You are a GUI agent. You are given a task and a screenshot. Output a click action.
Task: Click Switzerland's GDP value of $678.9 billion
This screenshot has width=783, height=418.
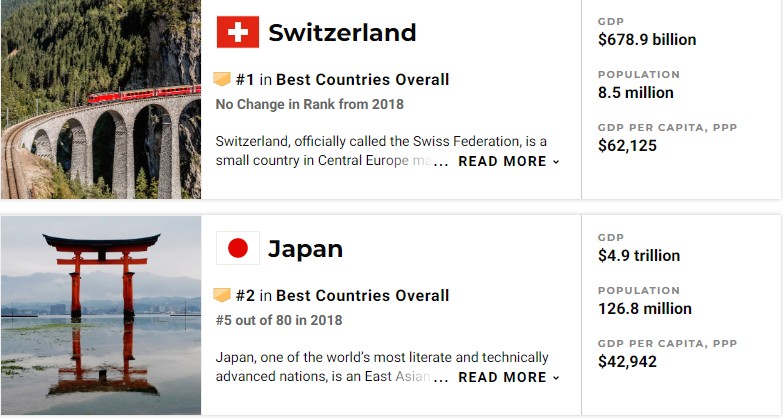647,39
